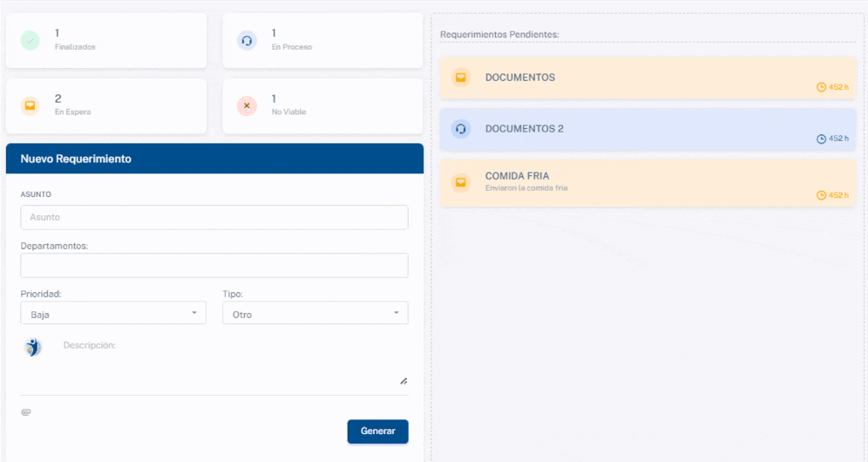Screen dimensions: 868x462
Task: Click the inbox icon on DOCUMENTOS card
Action: [461, 78]
